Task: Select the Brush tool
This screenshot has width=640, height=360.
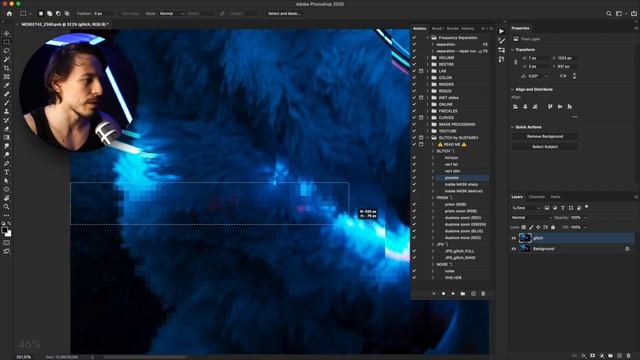Action: tap(7, 103)
